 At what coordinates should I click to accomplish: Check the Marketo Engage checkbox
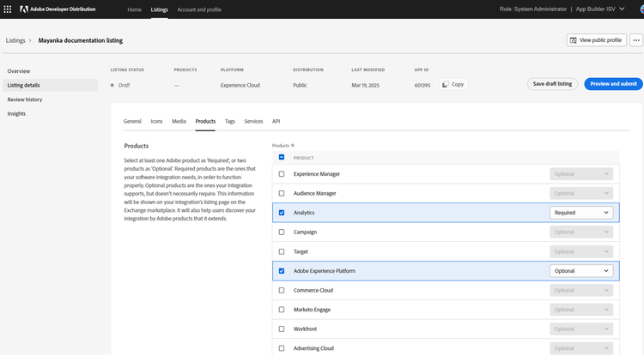[x=282, y=310]
